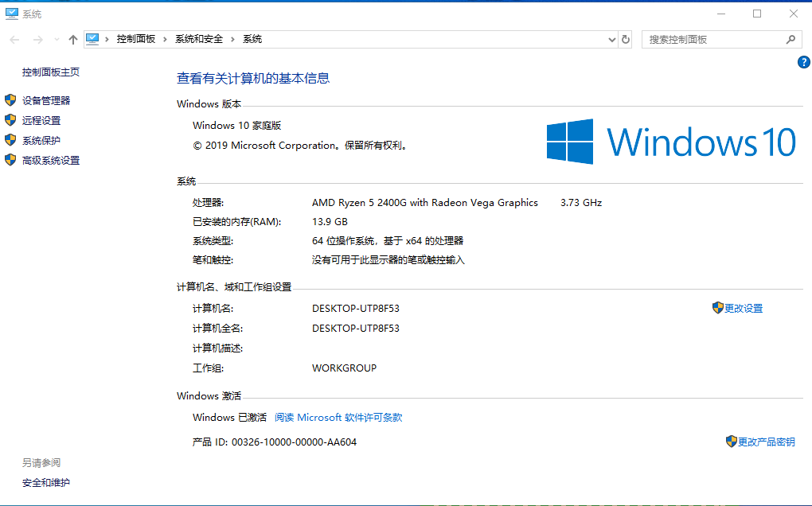Screen dimensions: 812x506
Task: Click the refresh icon in the address bar
Action: (x=626, y=38)
